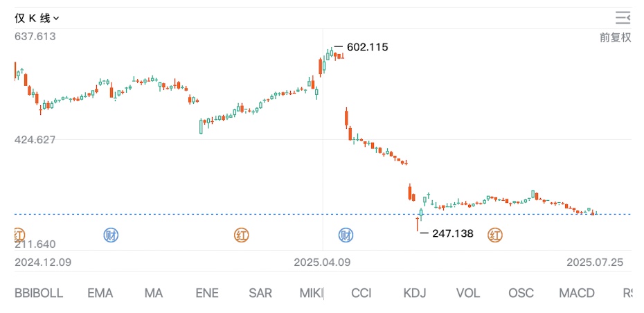This screenshot has height=313, width=644.
Task: Click the blue 财 marker below 2025.04.09 line
Action: 346,235
